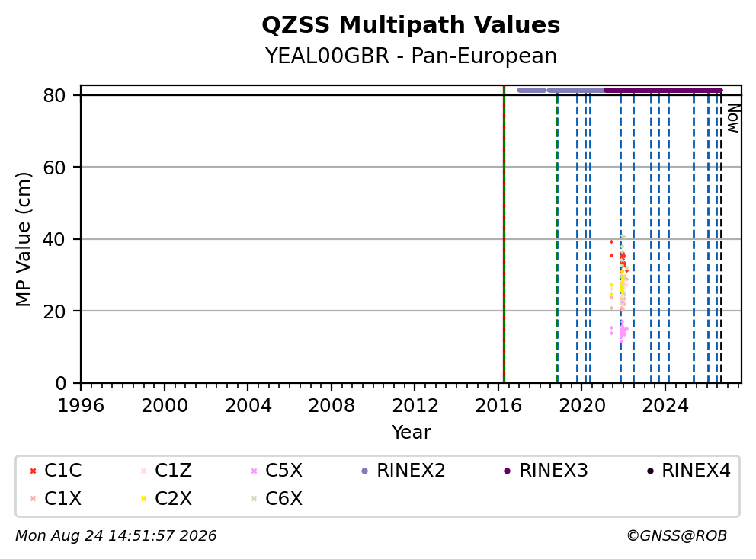Click the red-green vertical line near 2016
The height and width of the screenshot is (559, 756).
coord(504,235)
